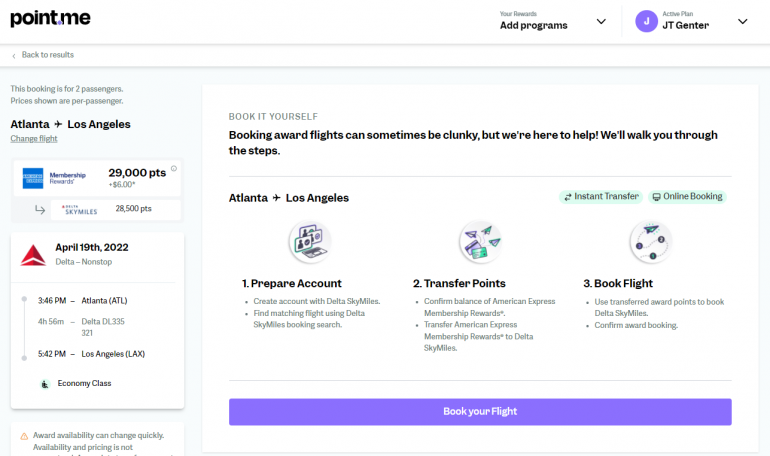
Task: Click the Delta airline logo
Action: [x=33, y=254]
